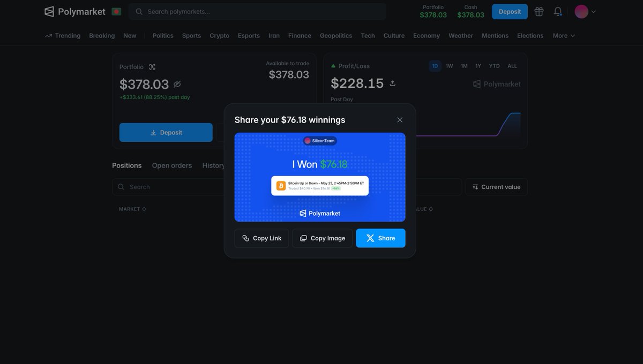Open the Crypto category
Screen dimensions: 643x364
pos(219,36)
